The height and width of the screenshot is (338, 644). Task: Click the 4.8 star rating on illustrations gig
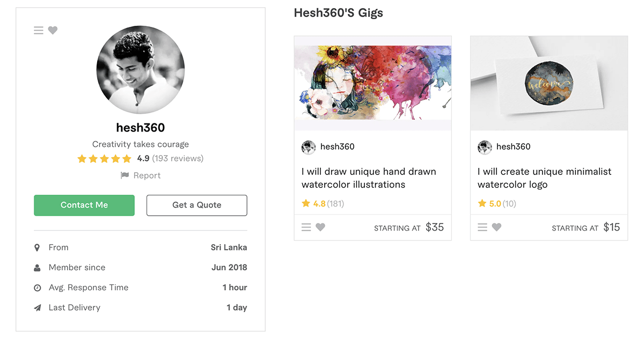coord(314,203)
